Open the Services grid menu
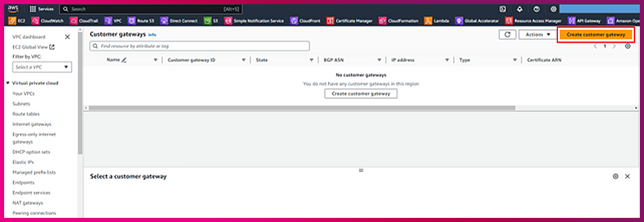644x222 pixels. coord(42,9)
